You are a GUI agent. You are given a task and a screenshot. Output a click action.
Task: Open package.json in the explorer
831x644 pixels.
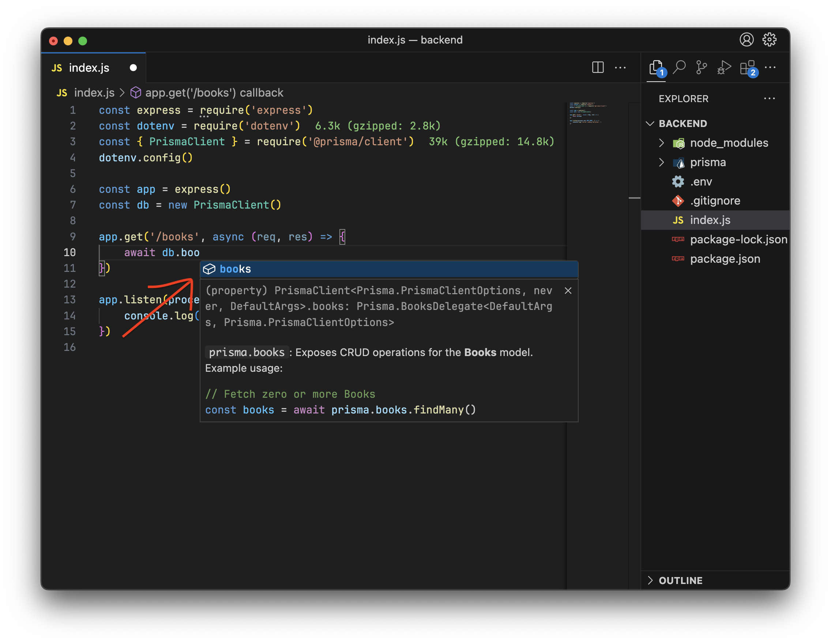(725, 259)
